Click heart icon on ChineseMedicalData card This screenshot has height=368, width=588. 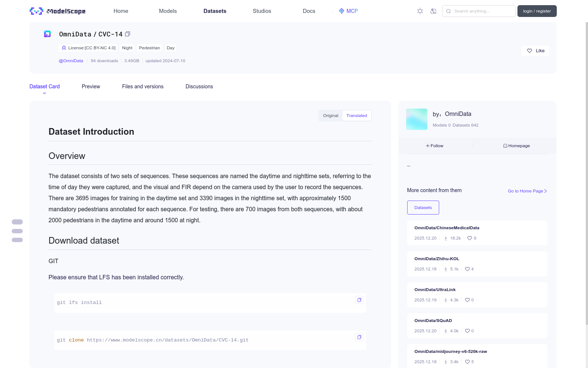point(470,238)
